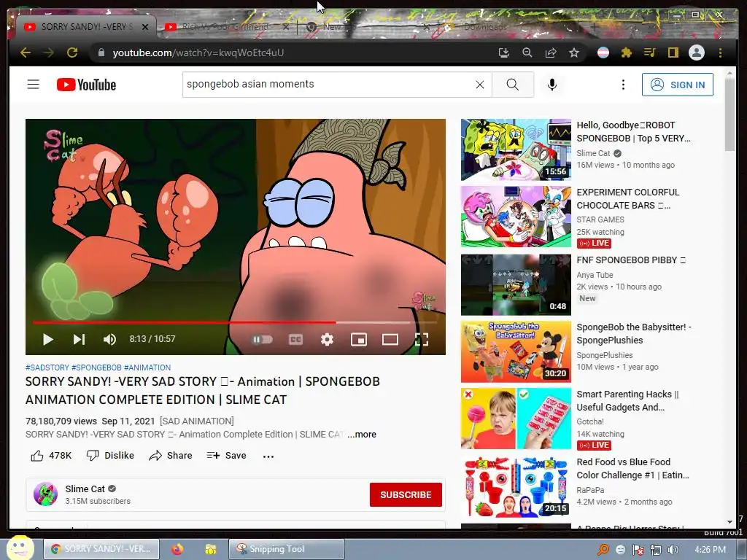Screen dimensions: 747x560
Task: Play the video
Action: pyautogui.click(x=47, y=339)
